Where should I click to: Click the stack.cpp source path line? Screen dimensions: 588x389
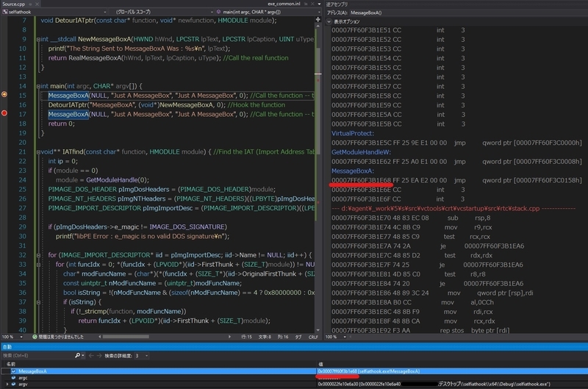453,208
